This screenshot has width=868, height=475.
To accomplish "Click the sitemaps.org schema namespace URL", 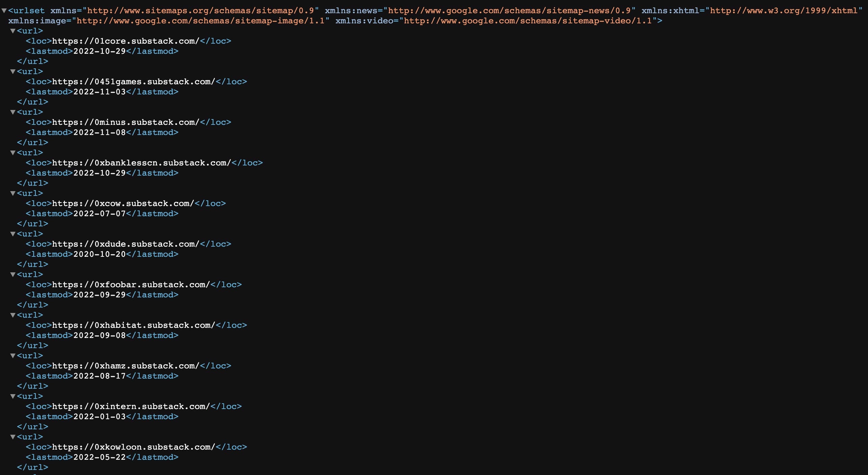I will pyautogui.click(x=201, y=11).
